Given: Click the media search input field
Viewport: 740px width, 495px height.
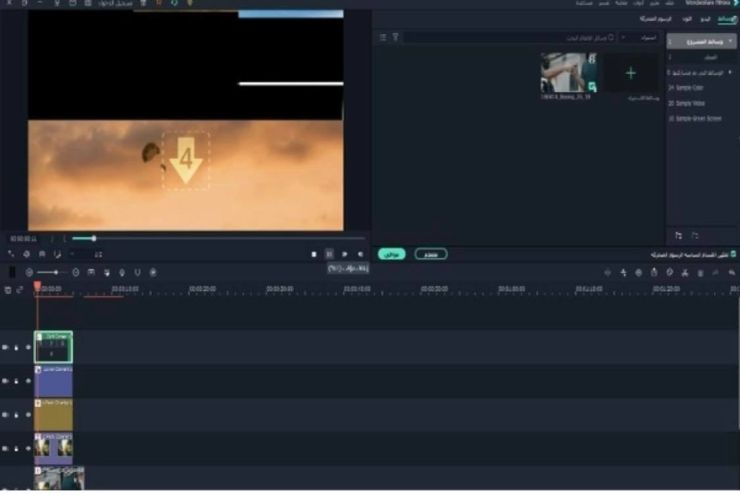Looking at the screenshot, I should pyautogui.click(x=510, y=37).
